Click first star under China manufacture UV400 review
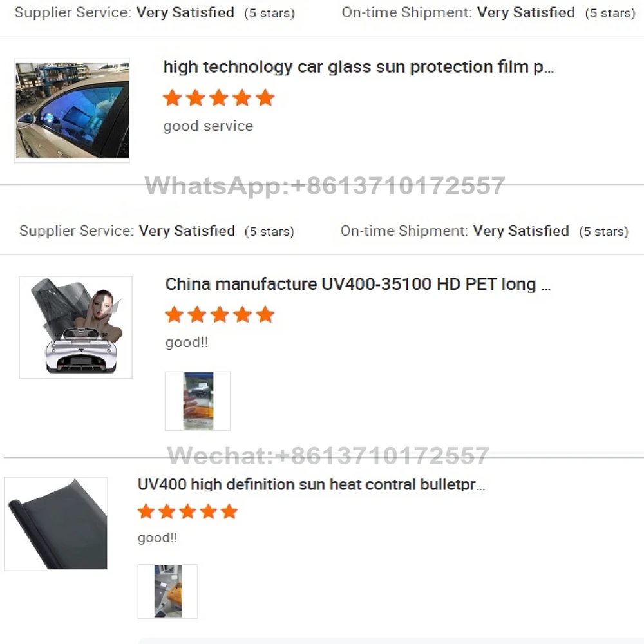Screen dimensions: 644x644 pos(174,315)
